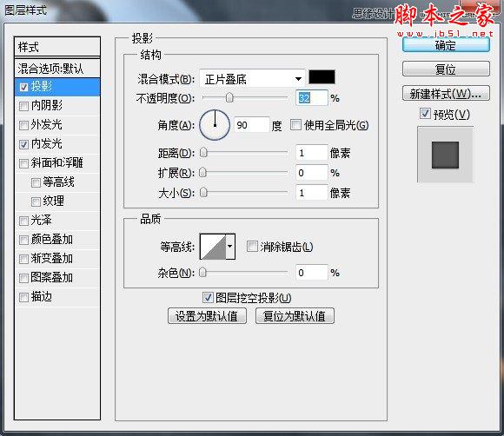The width and height of the screenshot is (504, 436).
Task: Enable the 外发光 outer glow checkbox
Action: pyautogui.click(x=23, y=125)
